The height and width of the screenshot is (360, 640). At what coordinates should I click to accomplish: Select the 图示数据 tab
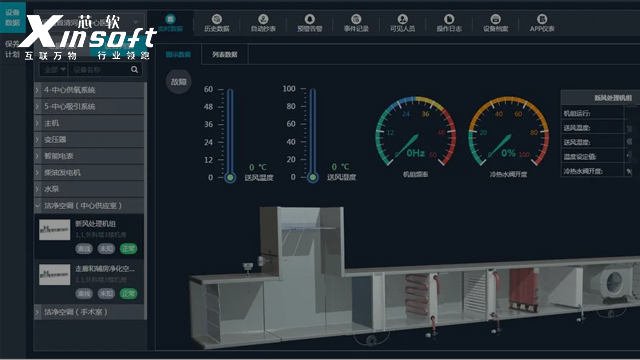click(x=178, y=55)
